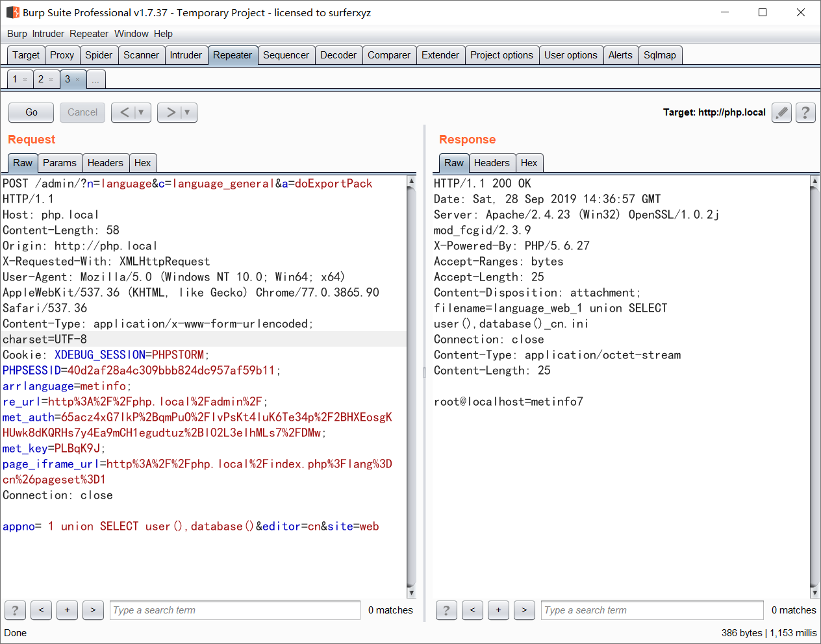
Task: Open the Help menu
Action: tap(163, 34)
